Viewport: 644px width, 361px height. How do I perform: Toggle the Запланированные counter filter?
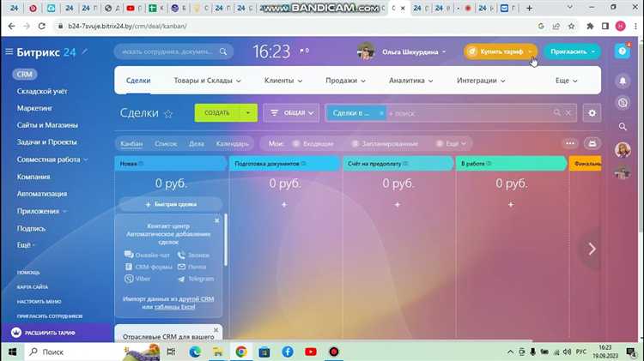click(385, 143)
